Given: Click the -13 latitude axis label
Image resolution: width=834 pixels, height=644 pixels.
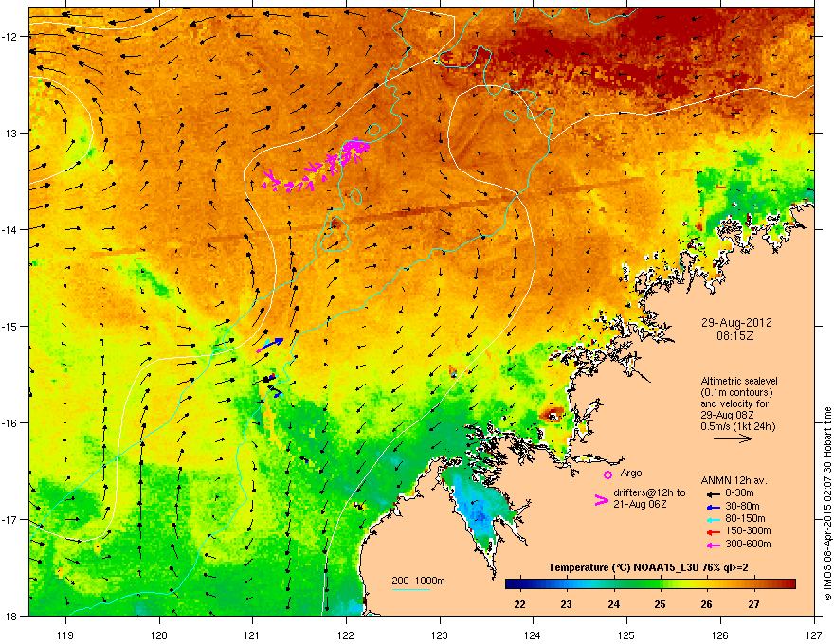Looking at the screenshot, I should coord(9,133).
